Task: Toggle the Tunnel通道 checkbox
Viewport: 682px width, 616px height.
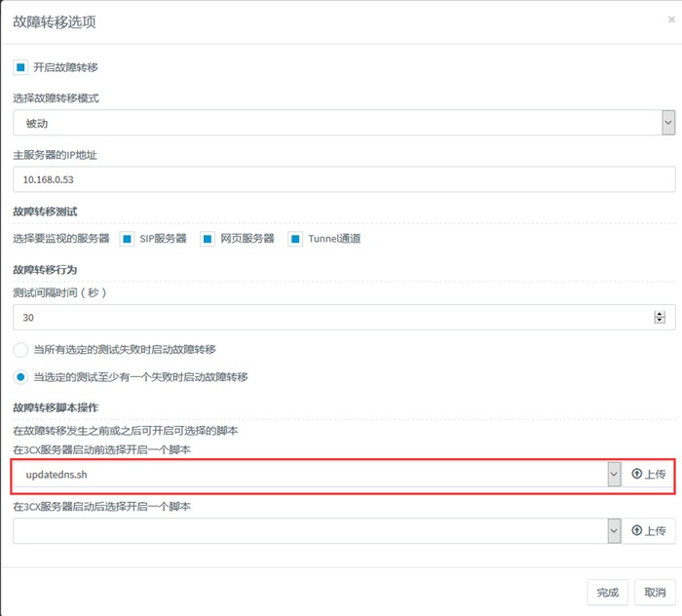Action: (295, 239)
